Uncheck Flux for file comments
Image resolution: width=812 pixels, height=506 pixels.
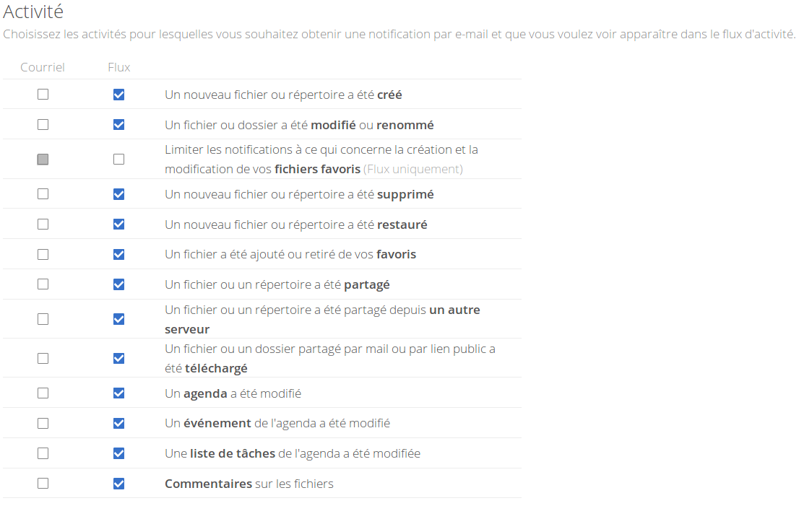click(x=118, y=483)
